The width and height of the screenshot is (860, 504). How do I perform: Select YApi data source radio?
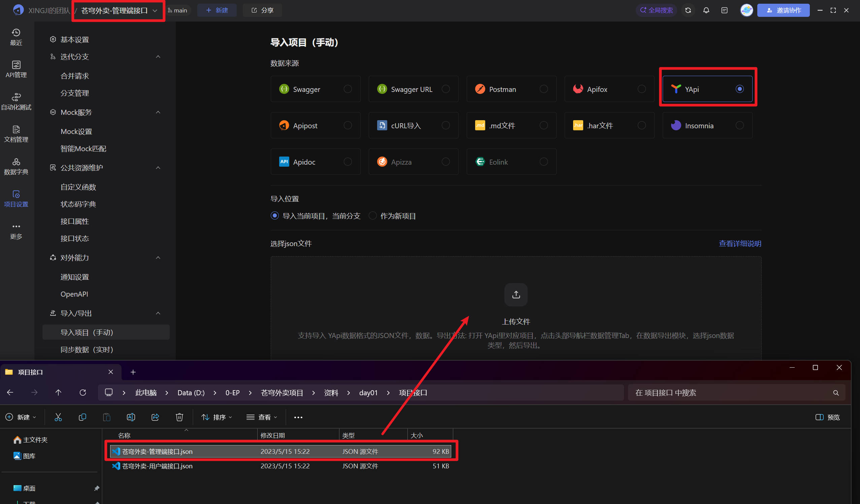(739, 89)
